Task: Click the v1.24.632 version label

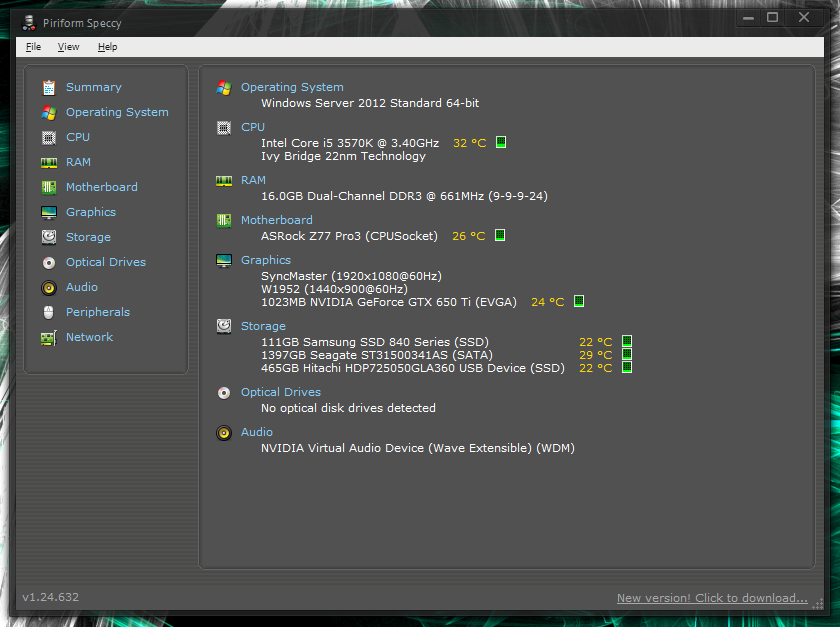Action: (50, 597)
